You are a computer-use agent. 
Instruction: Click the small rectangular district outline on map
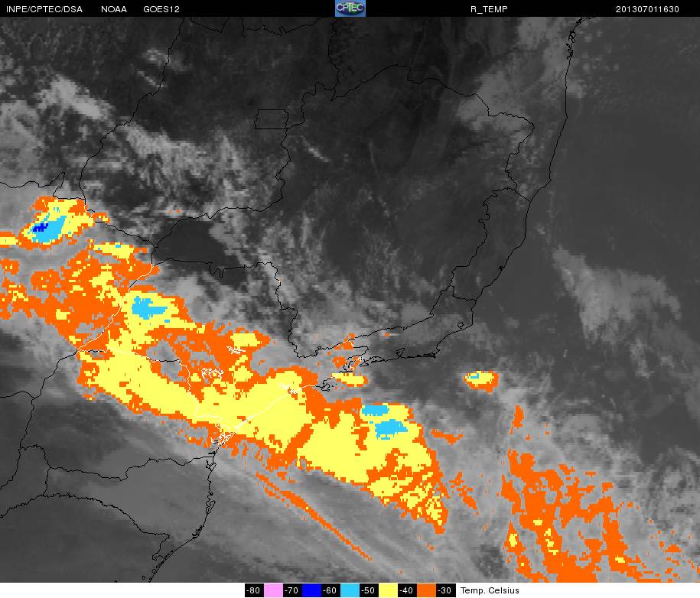[272, 119]
